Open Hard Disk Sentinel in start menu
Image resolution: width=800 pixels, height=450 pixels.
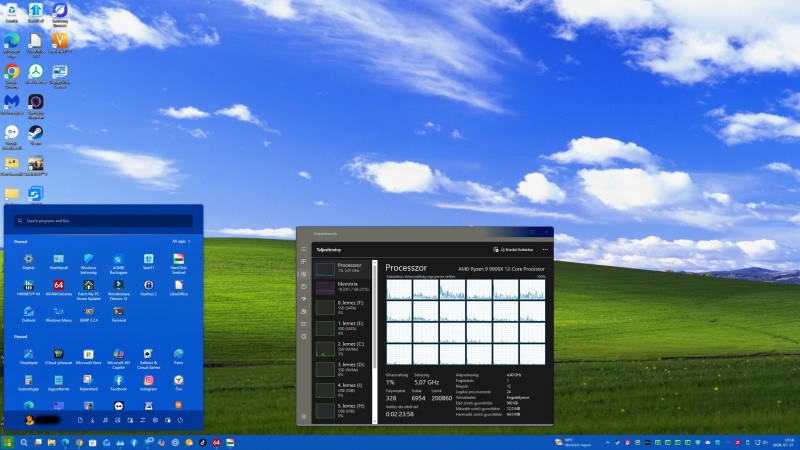179,263
